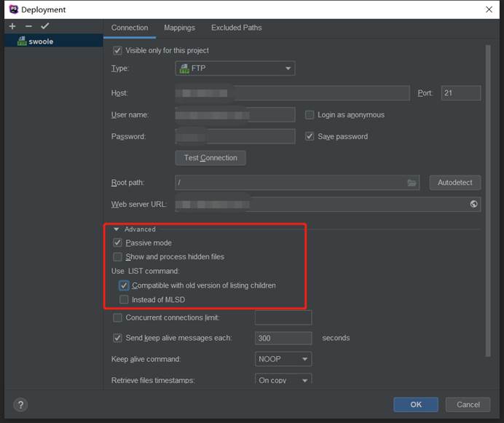Screen dimensions: 504x423
Task: Uncheck Compatible with old version of listing children
Action: coord(124,285)
